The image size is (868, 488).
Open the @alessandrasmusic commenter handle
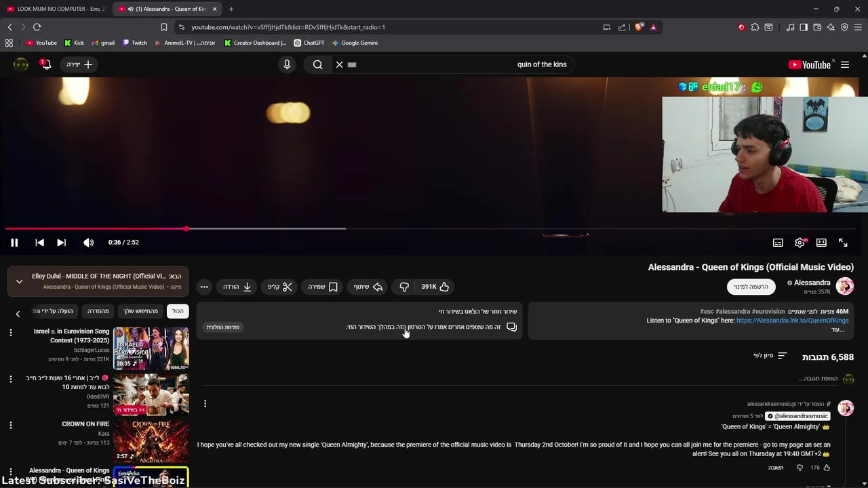[797, 416]
